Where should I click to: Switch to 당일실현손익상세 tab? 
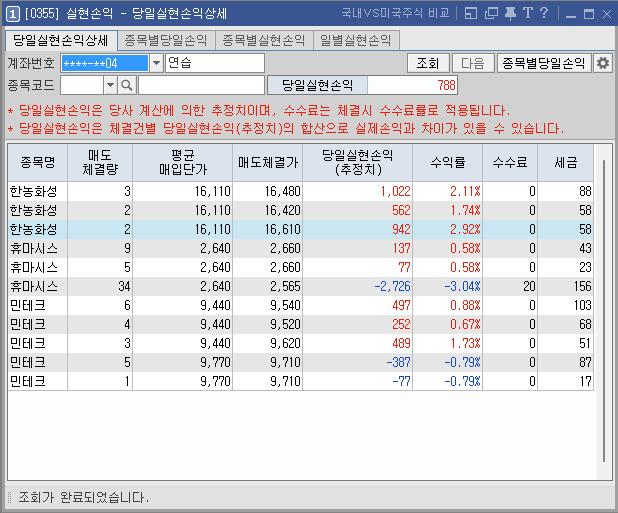(61, 40)
